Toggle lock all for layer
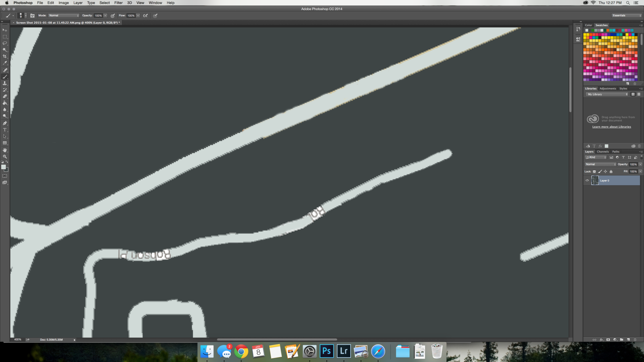644x362 pixels. pos(611,172)
